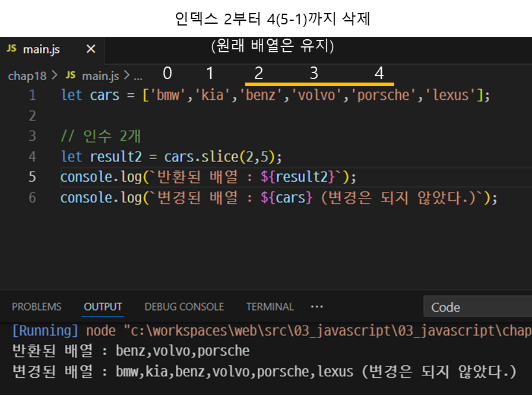Open the TERMINAL panel tab
Screen dimensions: 532x395
coord(270,306)
